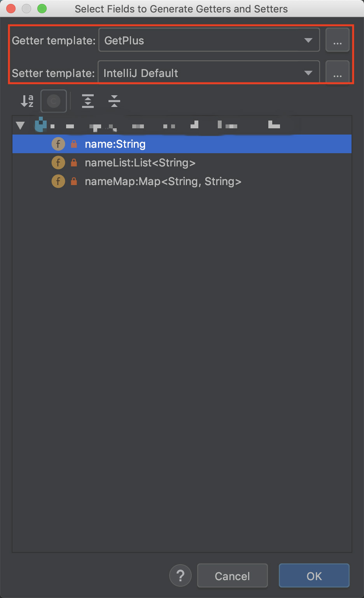Collapse the class tree node triangle

click(x=20, y=125)
